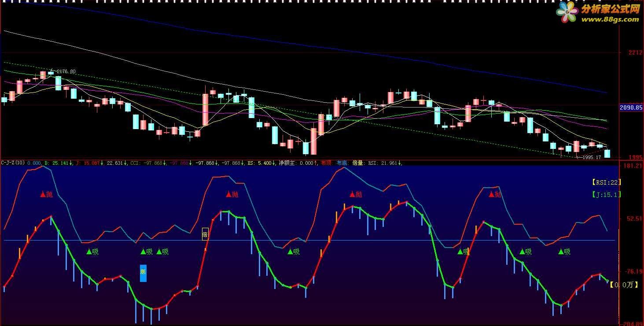
Task: Click the yellow boxed 倍 volume marker
Action: tap(205, 234)
